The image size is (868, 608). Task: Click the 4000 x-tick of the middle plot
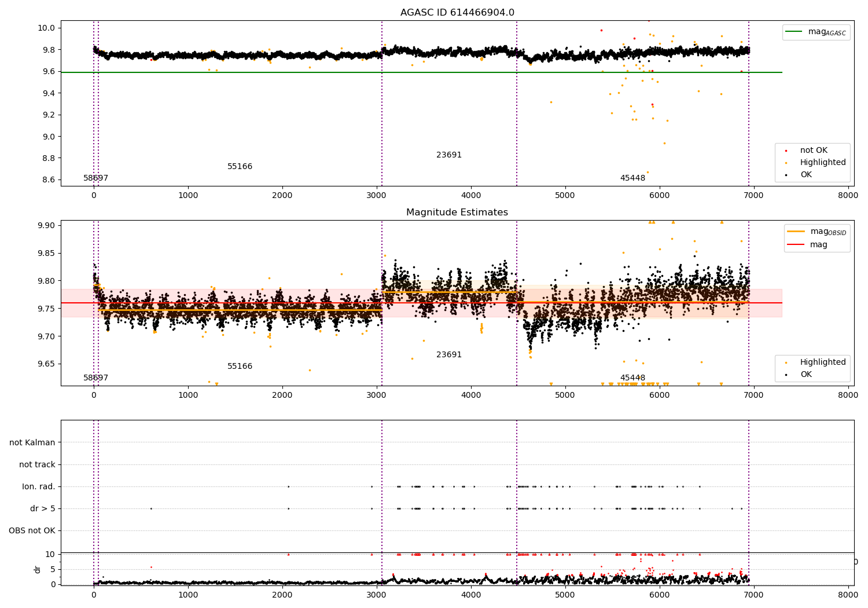click(x=471, y=395)
